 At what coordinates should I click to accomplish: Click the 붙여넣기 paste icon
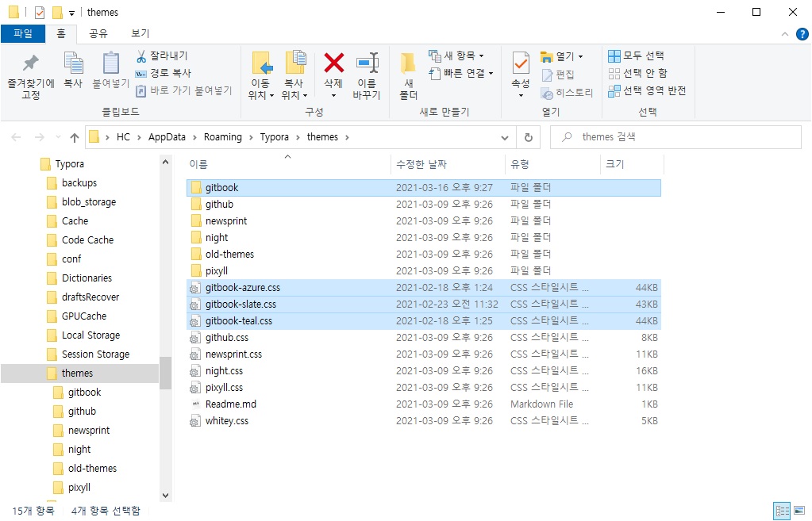pos(110,71)
